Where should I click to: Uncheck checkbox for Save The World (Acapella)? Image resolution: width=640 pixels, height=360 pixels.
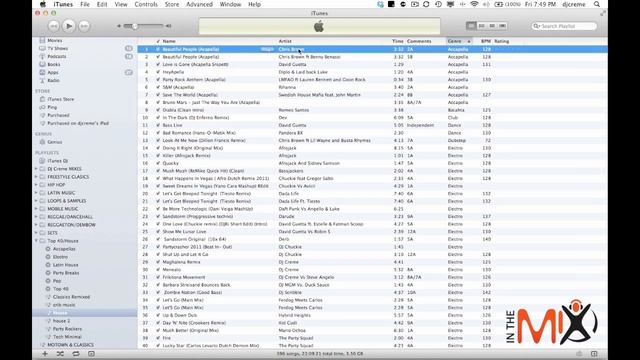[x=158, y=95]
